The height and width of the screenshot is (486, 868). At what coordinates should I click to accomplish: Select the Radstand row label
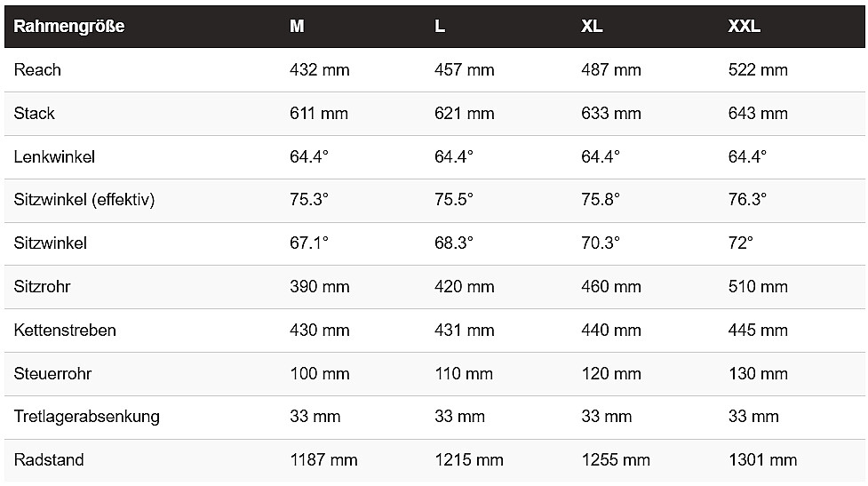49,460
